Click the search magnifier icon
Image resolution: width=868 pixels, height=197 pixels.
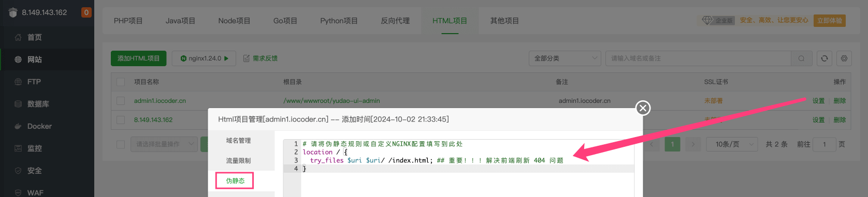click(x=801, y=58)
